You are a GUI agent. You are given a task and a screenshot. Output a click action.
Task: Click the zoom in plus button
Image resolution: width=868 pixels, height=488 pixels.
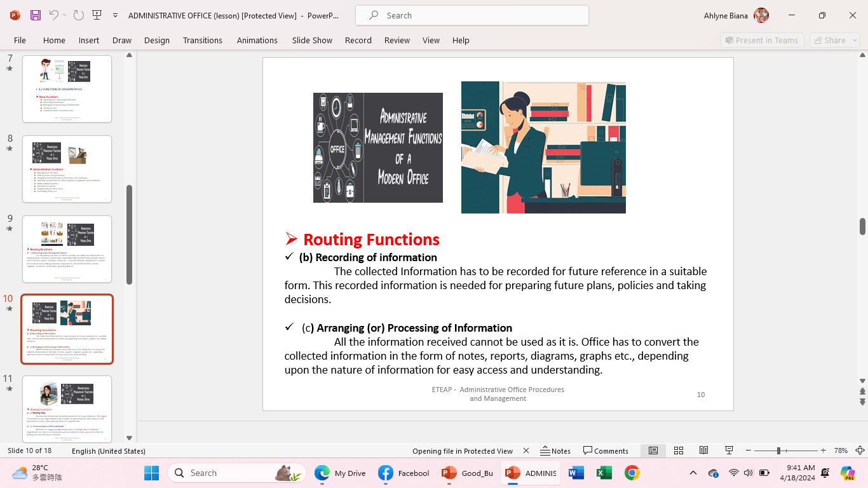pos(824,451)
